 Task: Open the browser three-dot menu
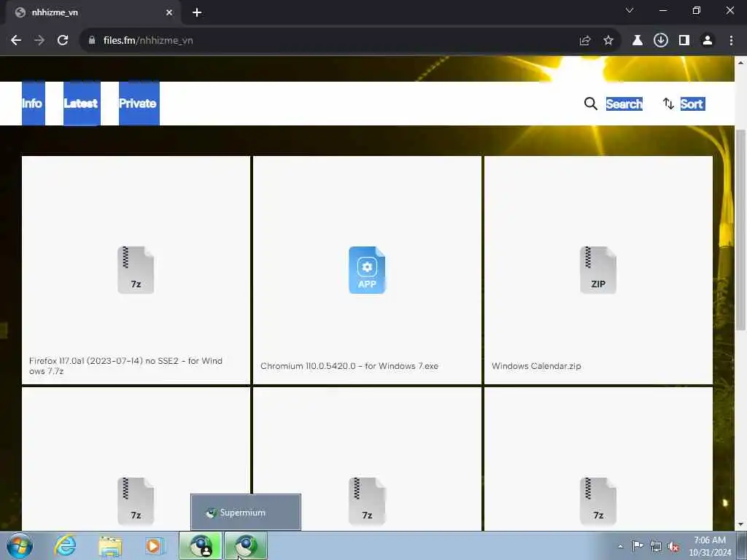pyautogui.click(x=731, y=41)
